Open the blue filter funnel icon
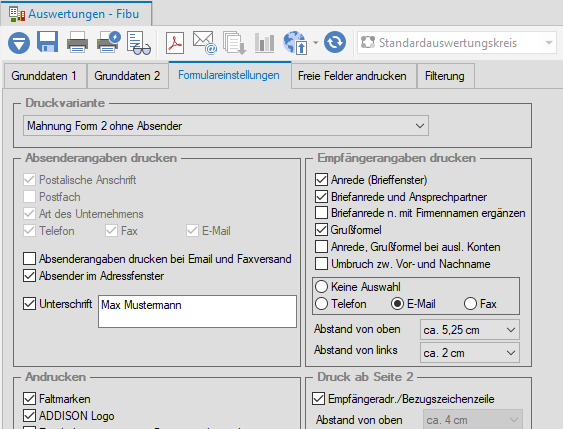The width and height of the screenshot is (563, 429). 19,43
